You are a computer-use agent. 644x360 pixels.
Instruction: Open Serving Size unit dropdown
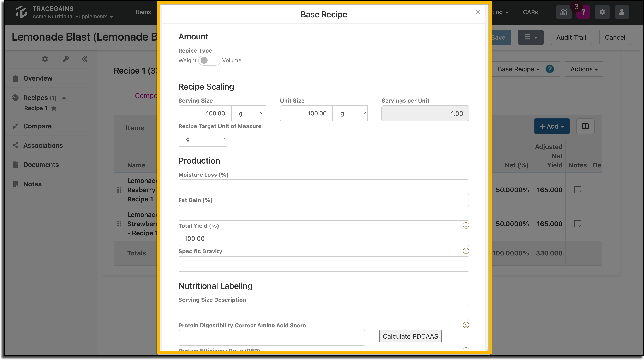click(x=249, y=114)
